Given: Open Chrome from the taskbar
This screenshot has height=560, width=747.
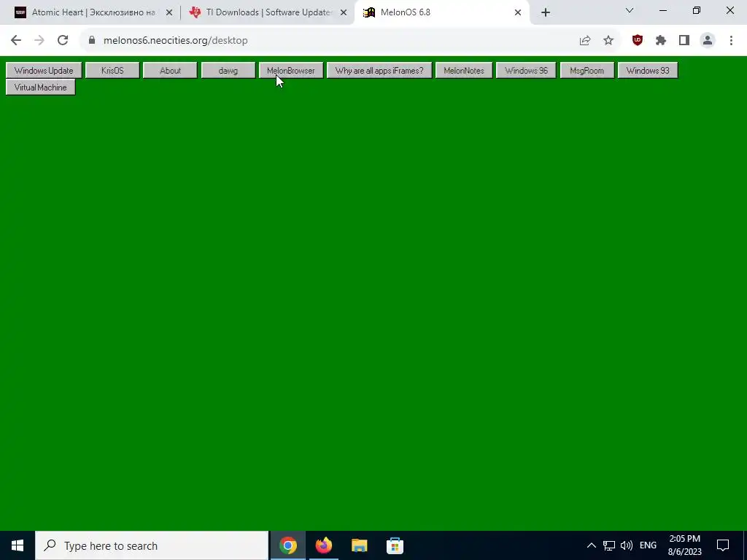Looking at the screenshot, I should coord(287,545).
